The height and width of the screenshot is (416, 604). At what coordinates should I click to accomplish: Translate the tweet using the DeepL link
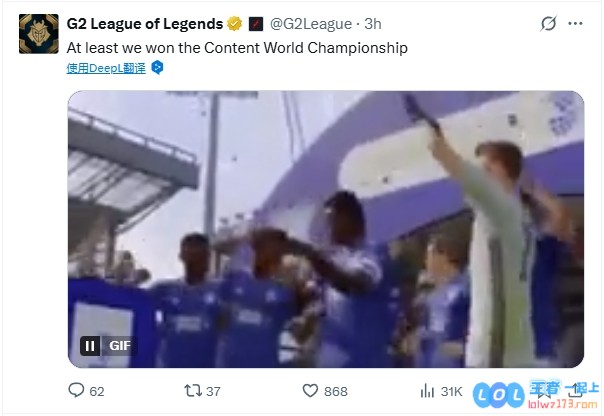click(x=106, y=68)
